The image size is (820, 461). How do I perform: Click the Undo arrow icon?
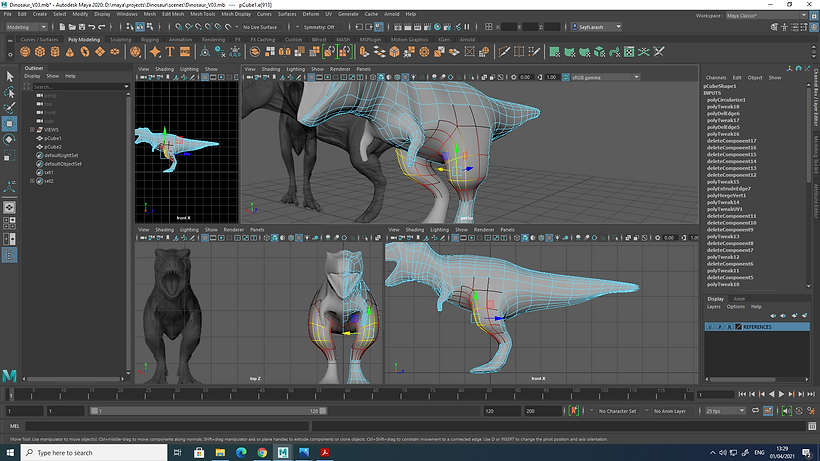(x=92, y=27)
